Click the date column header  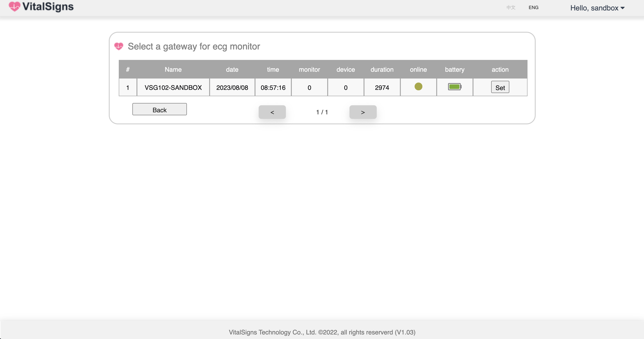click(x=232, y=69)
